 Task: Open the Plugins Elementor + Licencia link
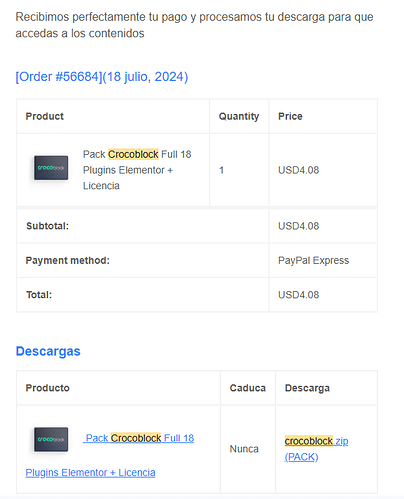(90, 473)
